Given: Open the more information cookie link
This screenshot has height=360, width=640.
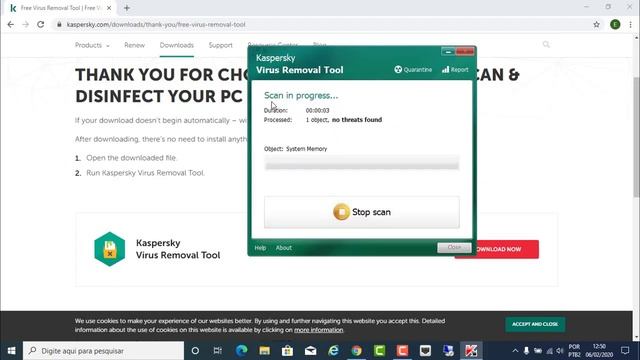Looking at the screenshot, I should (x=319, y=330).
